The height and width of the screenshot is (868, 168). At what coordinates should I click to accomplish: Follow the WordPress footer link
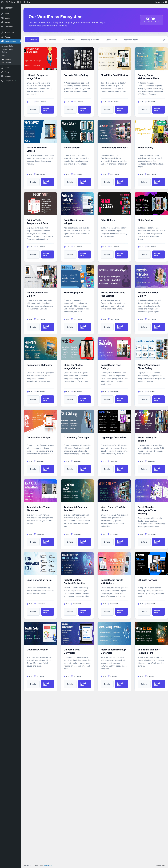[48, 865]
